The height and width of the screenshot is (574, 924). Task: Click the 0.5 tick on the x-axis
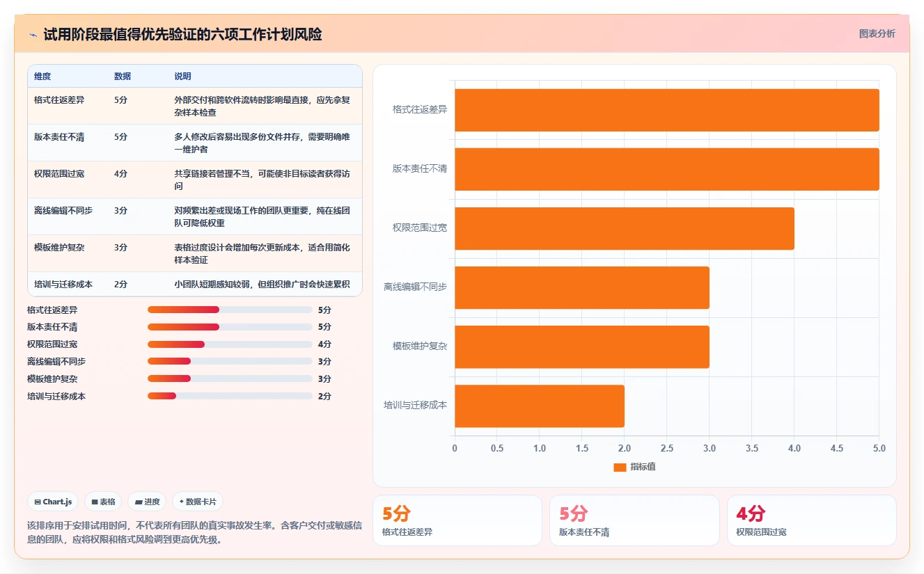tap(497, 448)
